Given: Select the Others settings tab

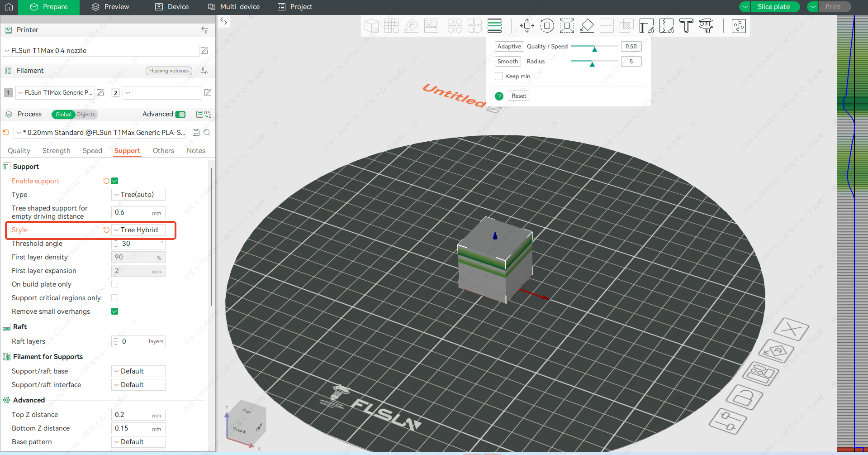Looking at the screenshot, I should coord(163,151).
